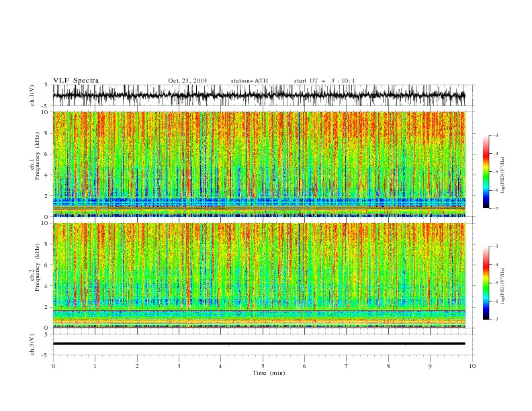
Task: Click the "ch.2 Frequency (kHz)" axis label
Action: (35, 267)
